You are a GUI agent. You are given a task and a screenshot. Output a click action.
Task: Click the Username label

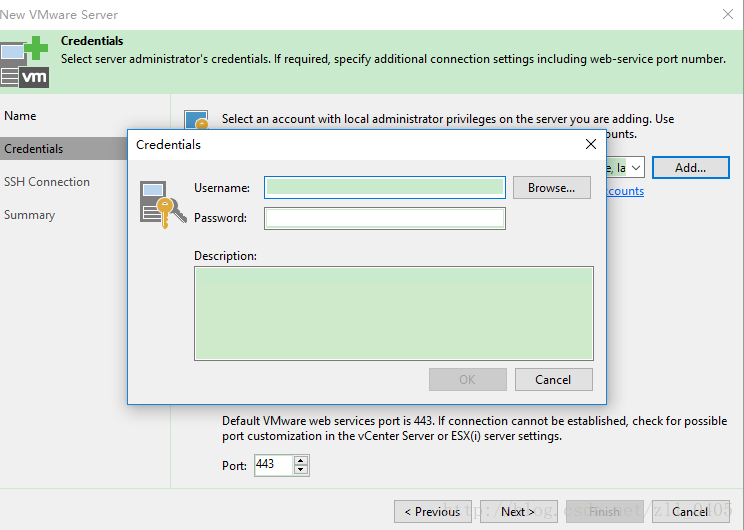pos(222,188)
